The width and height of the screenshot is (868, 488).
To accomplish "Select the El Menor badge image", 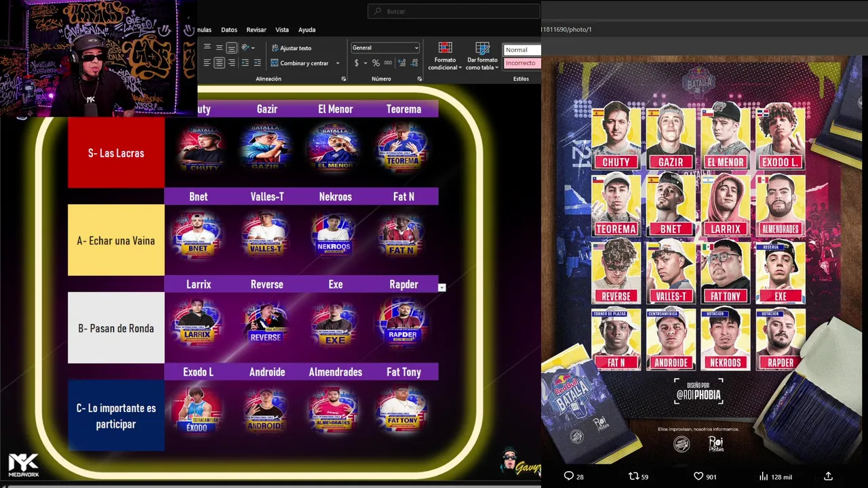I will (x=334, y=147).
